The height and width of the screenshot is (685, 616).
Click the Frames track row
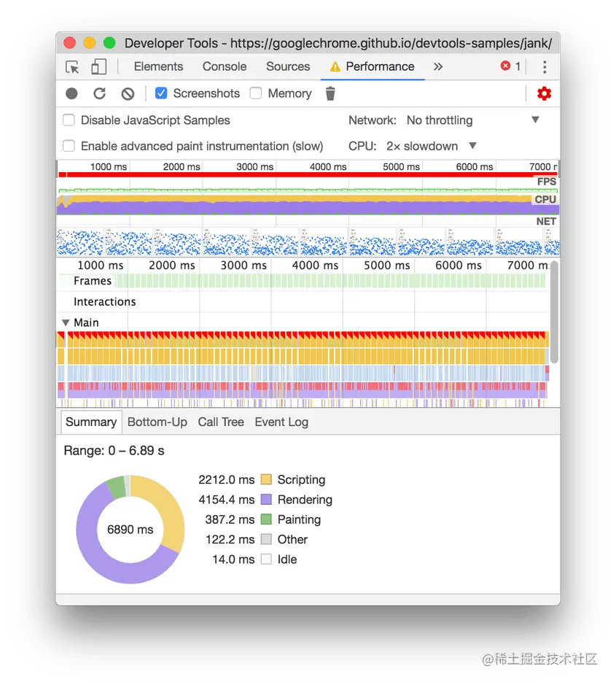303,281
